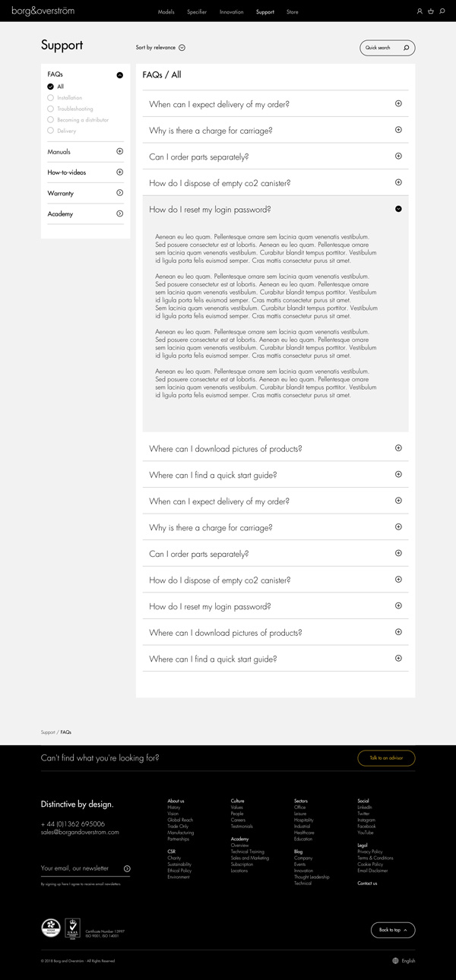This screenshot has width=456, height=980.
Task: Open the shopping basket icon
Action: point(431,11)
